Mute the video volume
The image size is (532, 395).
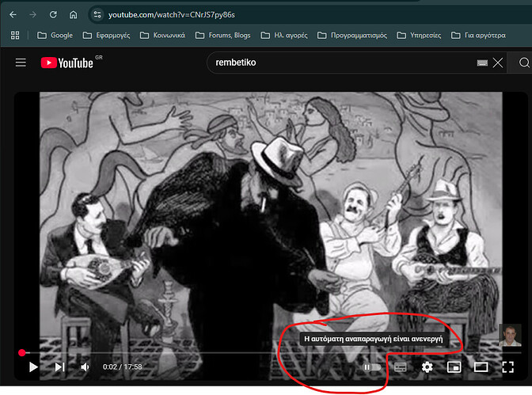coord(85,367)
